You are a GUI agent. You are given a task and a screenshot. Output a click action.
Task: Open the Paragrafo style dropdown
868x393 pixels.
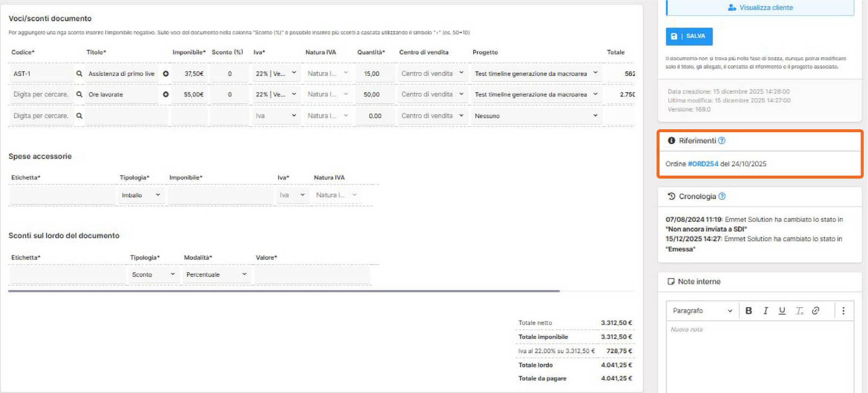(x=702, y=311)
